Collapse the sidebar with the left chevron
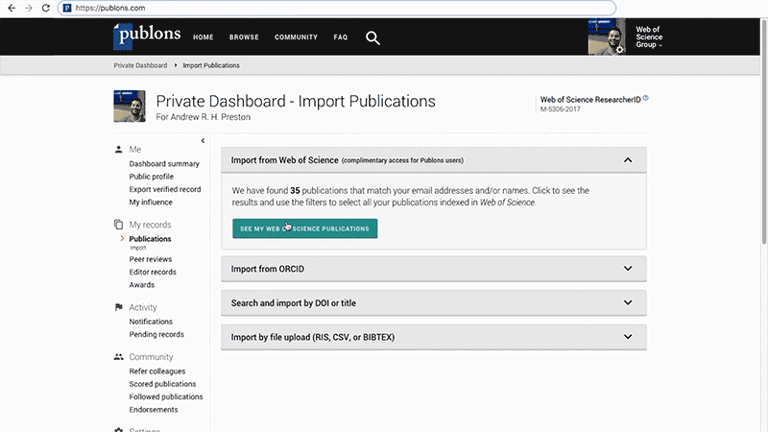The height and width of the screenshot is (432, 768). pyautogui.click(x=203, y=141)
